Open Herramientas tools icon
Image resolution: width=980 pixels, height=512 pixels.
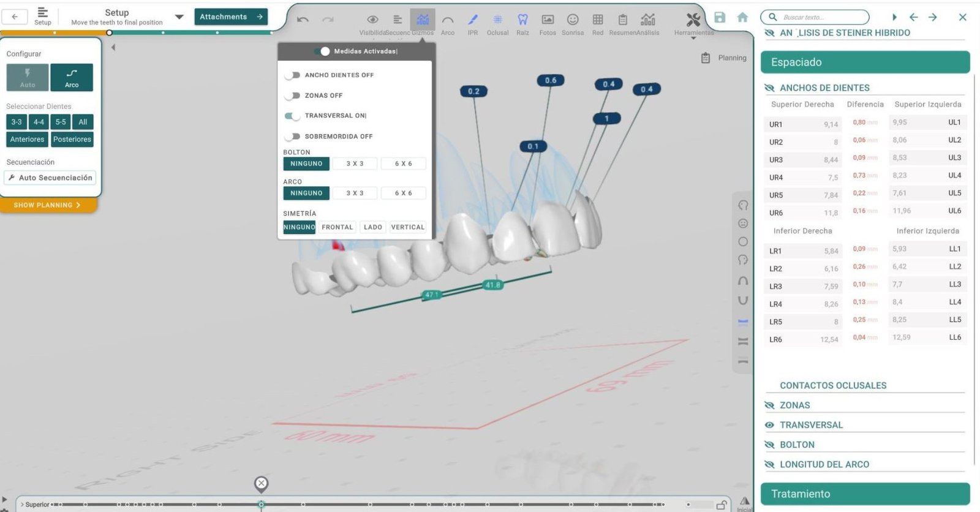(x=693, y=21)
